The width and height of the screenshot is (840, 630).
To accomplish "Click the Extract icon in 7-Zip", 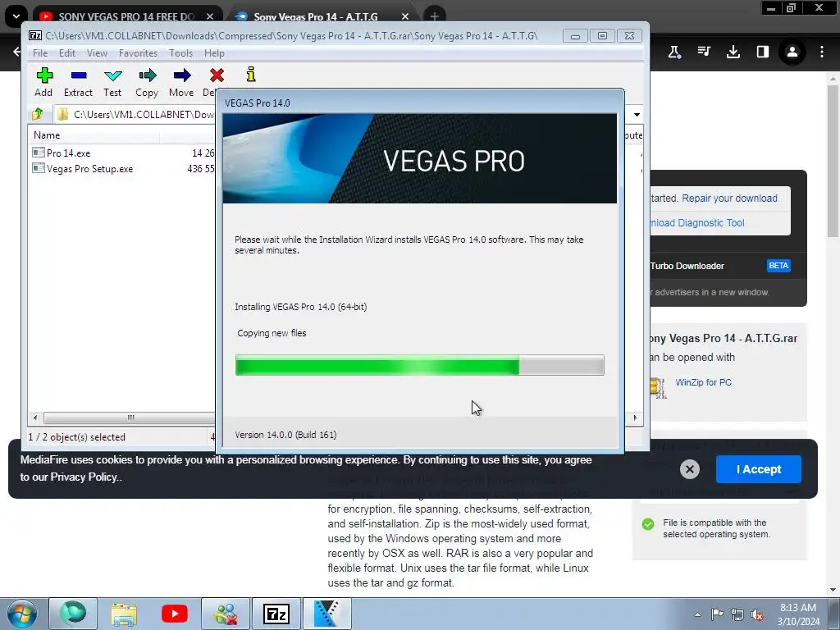I will click(x=78, y=75).
